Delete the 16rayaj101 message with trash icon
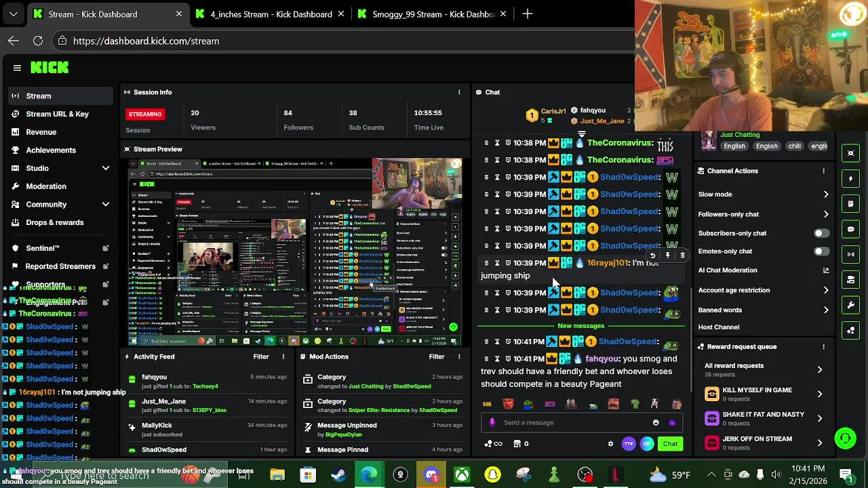Image resolution: width=868 pixels, height=488 pixels. pyautogui.click(x=682, y=256)
